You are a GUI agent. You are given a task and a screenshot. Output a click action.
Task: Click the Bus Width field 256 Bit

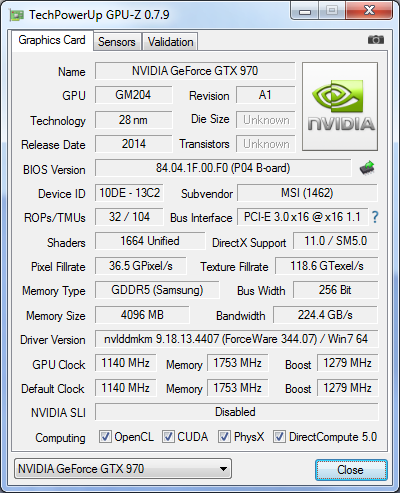pyautogui.click(x=336, y=290)
